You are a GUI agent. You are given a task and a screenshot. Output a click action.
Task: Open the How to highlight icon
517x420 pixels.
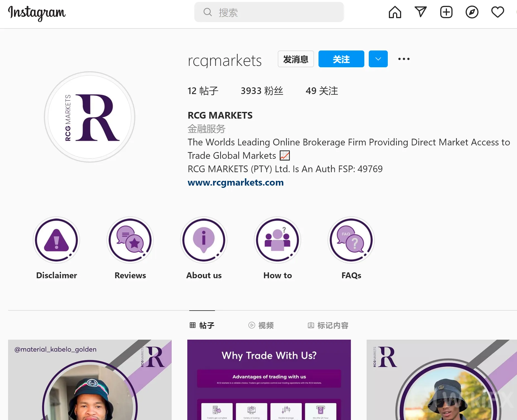click(x=277, y=240)
